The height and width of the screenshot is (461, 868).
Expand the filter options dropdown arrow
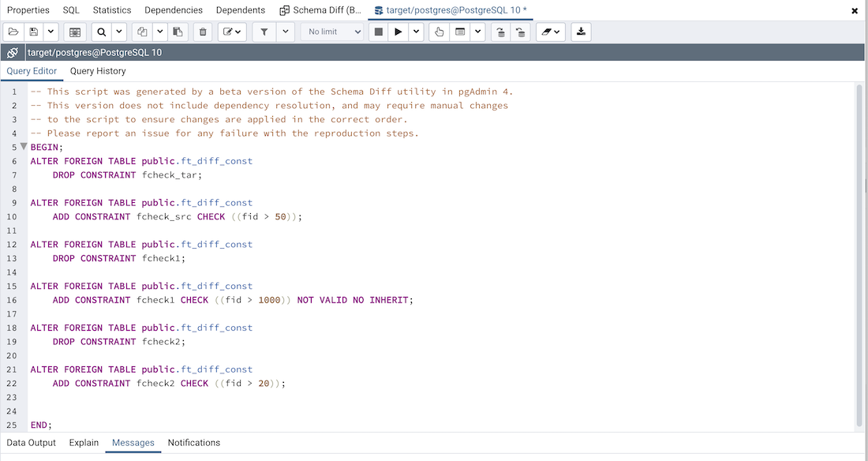pyautogui.click(x=285, y=32)
